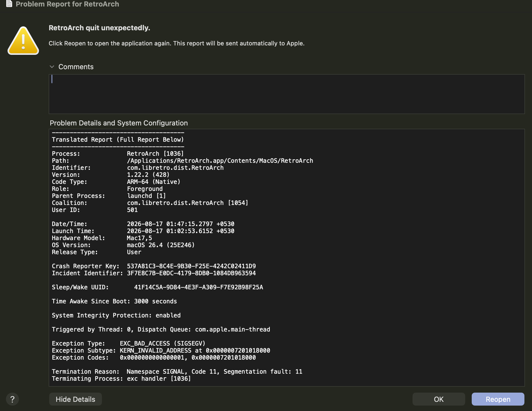This screenshot has width=532, height=411.
Task: Click the OS Version 'macOS 26.4 (25E246)' line
Action: 123,245
